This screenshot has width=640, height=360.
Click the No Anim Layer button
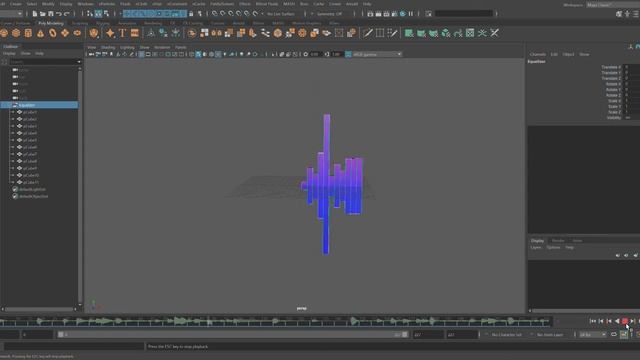point(550,335)
